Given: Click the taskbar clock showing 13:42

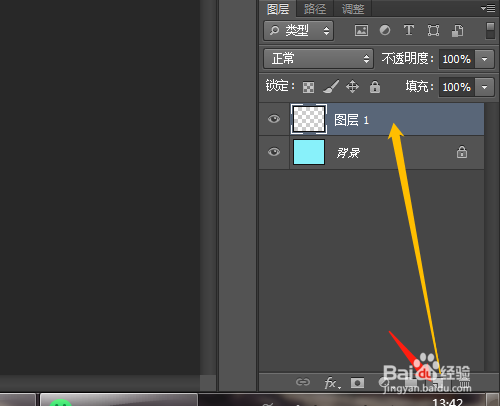Looking at the screenshot, I should coord(447,402).
